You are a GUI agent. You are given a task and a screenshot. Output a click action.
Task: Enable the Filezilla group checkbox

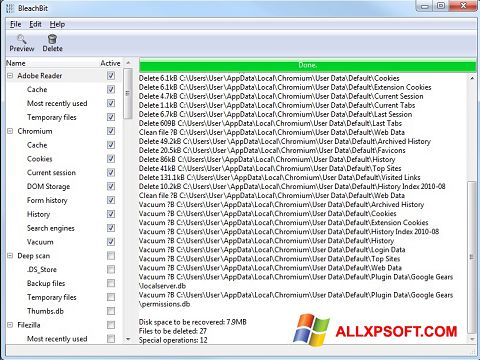coord(111,325)
